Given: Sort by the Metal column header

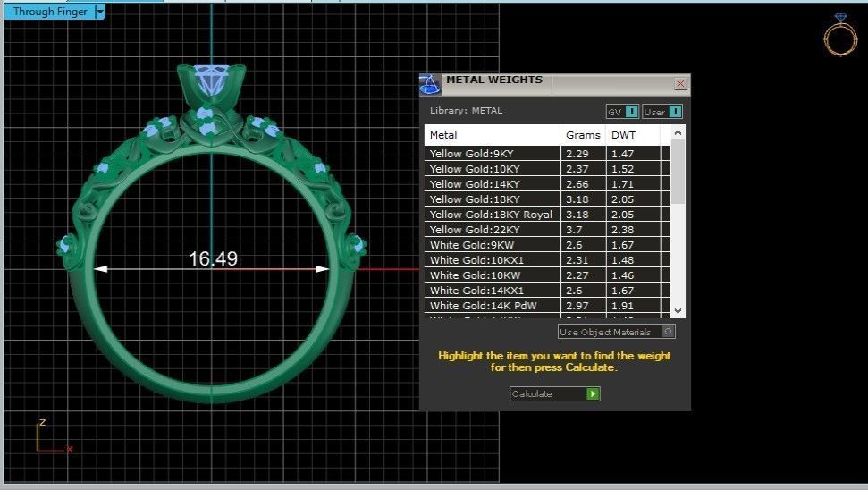Looking at the screenshot, I should (493, 135).
